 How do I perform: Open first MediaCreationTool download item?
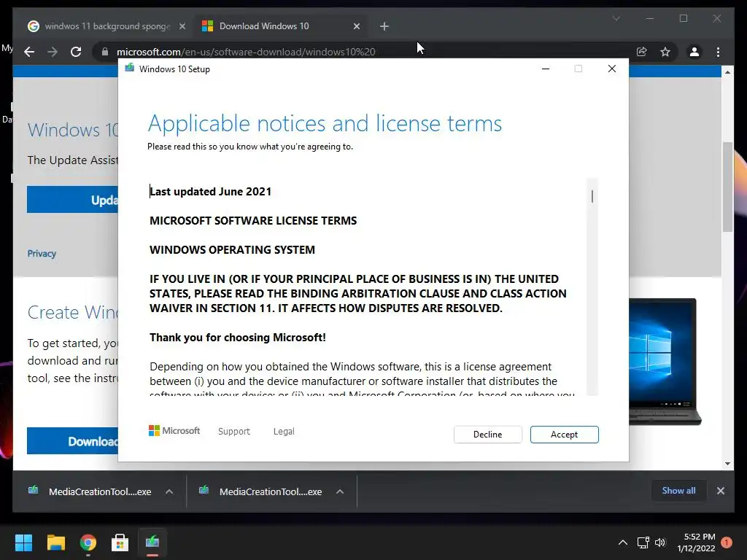click(90, 491)
